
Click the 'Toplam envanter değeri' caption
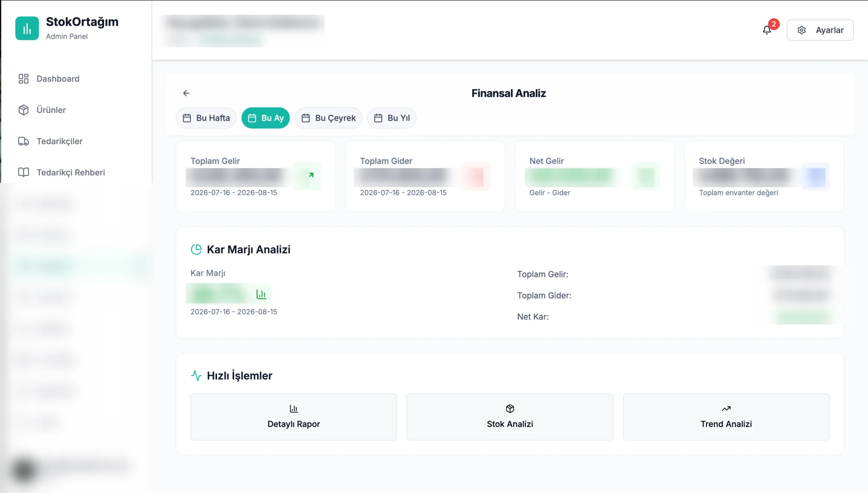[x=739, y=193]
